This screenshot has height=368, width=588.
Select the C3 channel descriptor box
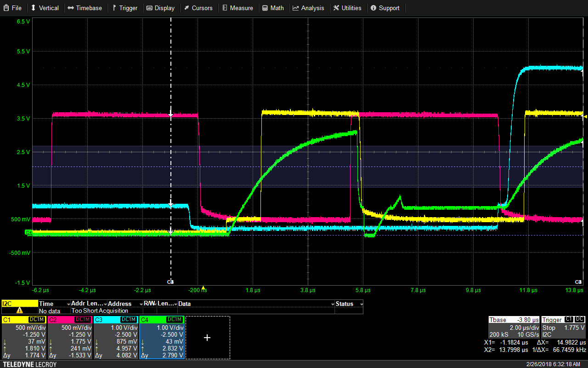click(x=116, y=338)
